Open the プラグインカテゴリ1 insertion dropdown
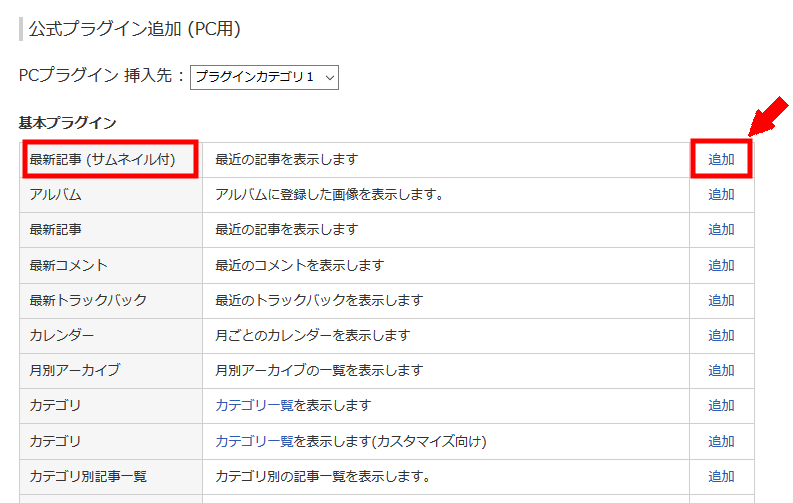 [x=264, y=77]
